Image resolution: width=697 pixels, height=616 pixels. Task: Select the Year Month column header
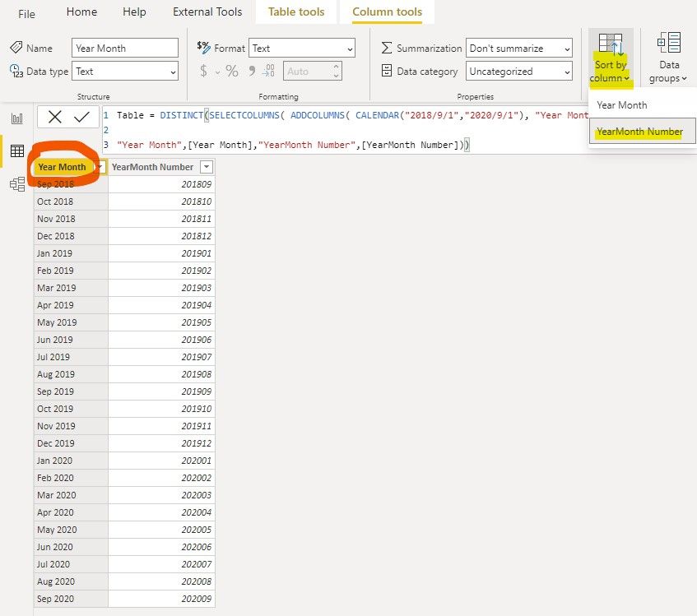[x=63, y=167]
